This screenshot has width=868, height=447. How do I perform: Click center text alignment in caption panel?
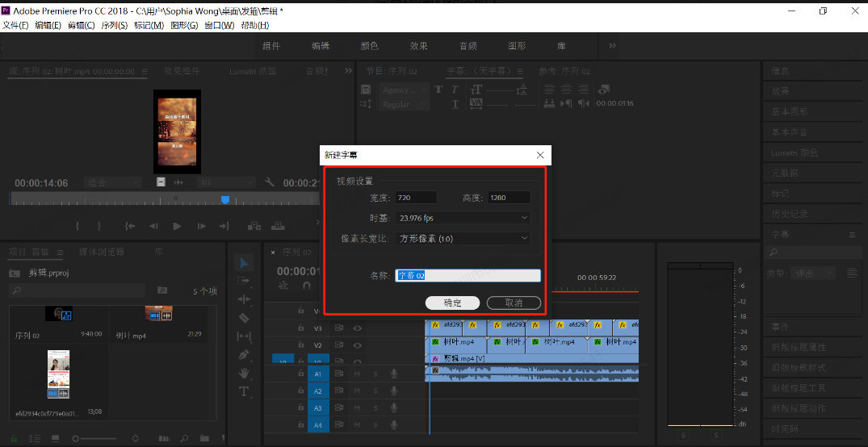(566, 89)
